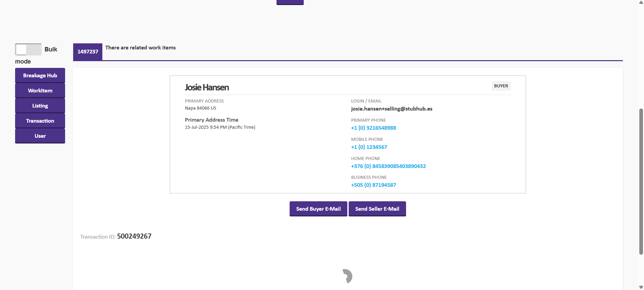Click the Josie Hansen name heading

coord(207,87)
